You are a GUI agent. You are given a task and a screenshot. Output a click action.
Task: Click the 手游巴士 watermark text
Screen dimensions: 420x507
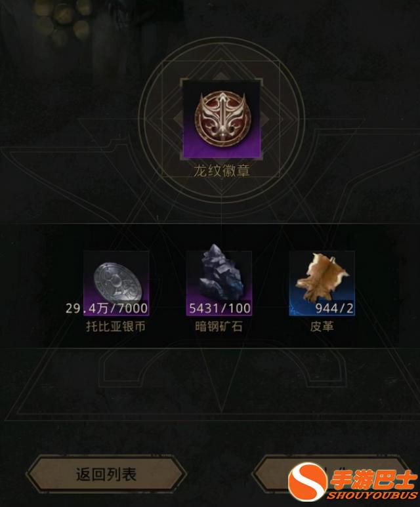373,479
